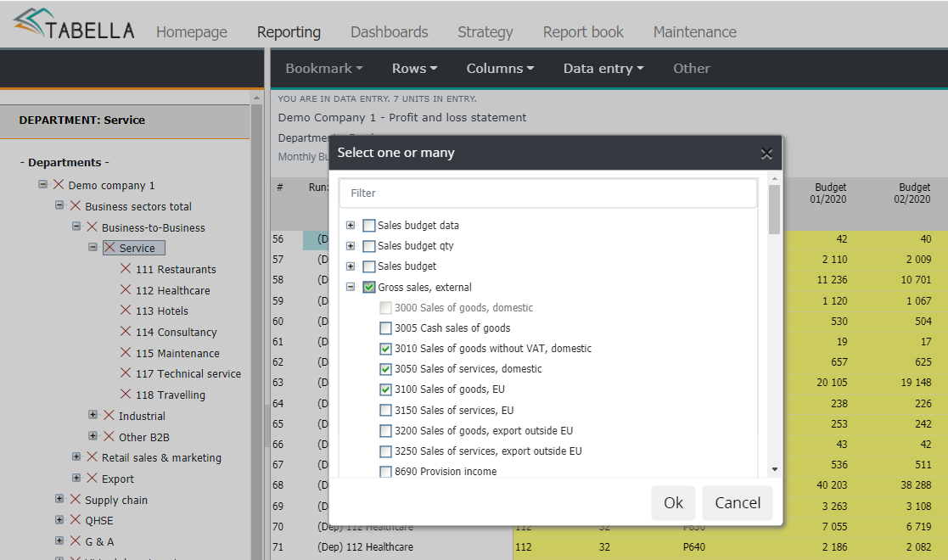The height and width of the screenshot is (560, 948).
Task: Click the red X icon beside 111 Restaurants
Action: [x=126, y=268]
